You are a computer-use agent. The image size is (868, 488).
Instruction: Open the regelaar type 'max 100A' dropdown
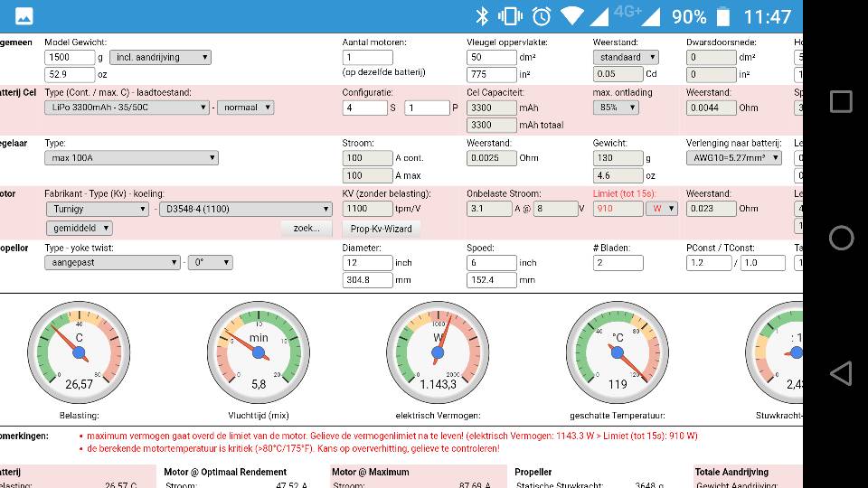click(131, 157)
